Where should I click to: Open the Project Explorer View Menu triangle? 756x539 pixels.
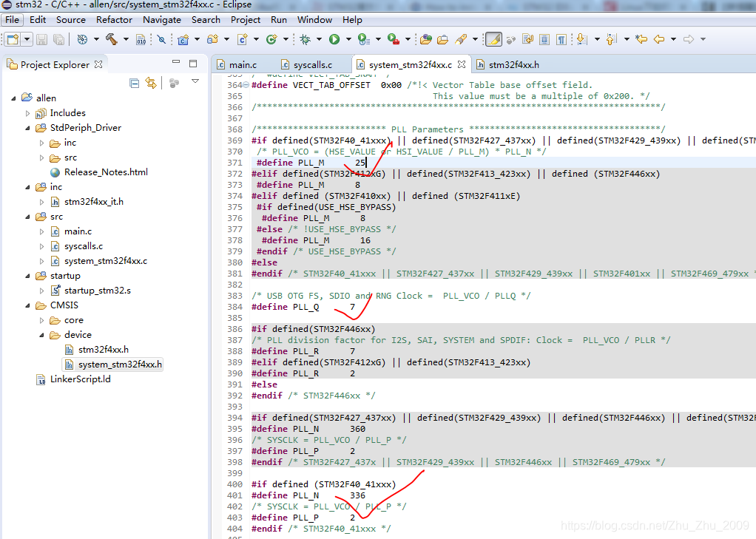click(195, 81)
